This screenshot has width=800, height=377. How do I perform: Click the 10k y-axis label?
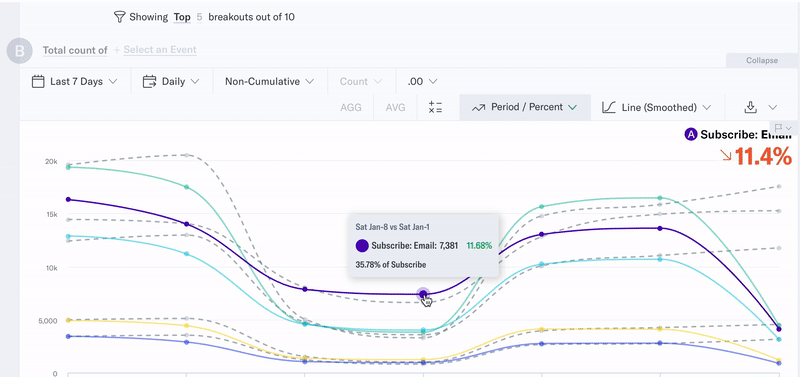tap(51, 267)
